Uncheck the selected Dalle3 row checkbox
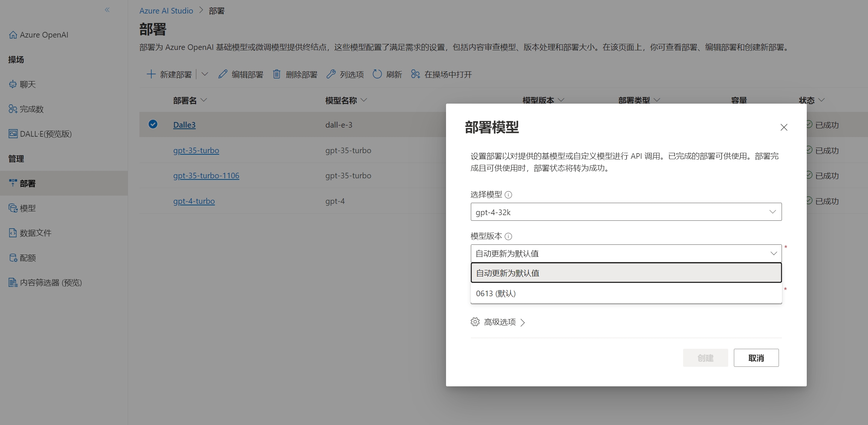Screen dimensions: 868x425 [153, 124]
